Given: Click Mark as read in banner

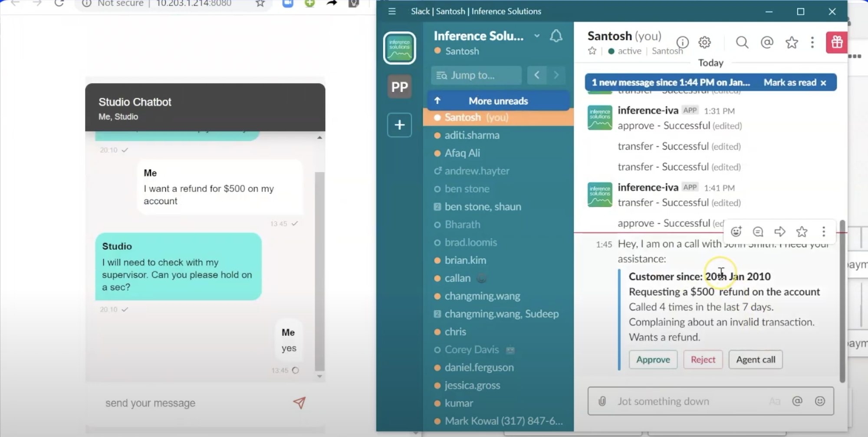Looking at the screenshot, I should click(x=790, y=83).
